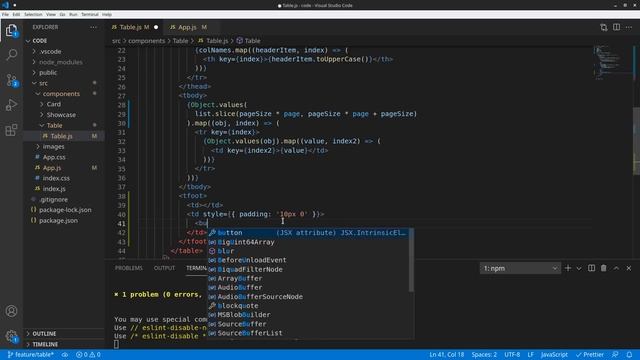Open the Accounts icon in activity bar
The height and width of the screenshot is (360, 640).
pyautogui.click(x=11, y=311)
